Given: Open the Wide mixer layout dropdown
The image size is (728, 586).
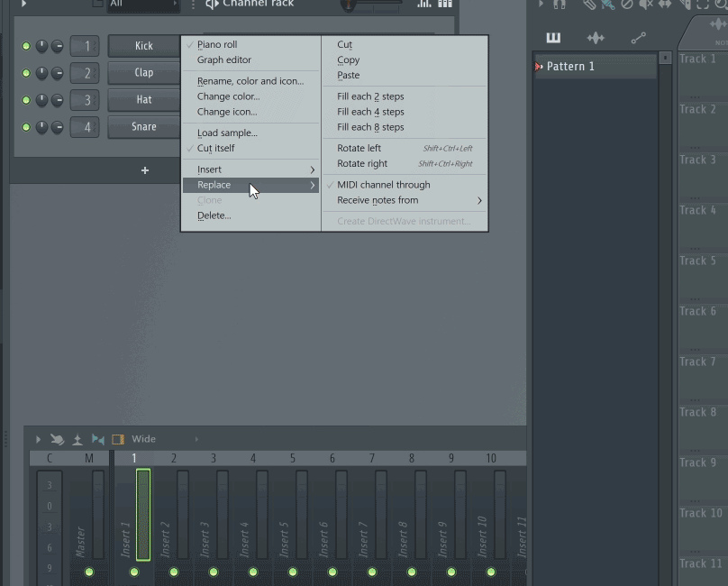Looking at the screenshot, I should coord(164,439).
